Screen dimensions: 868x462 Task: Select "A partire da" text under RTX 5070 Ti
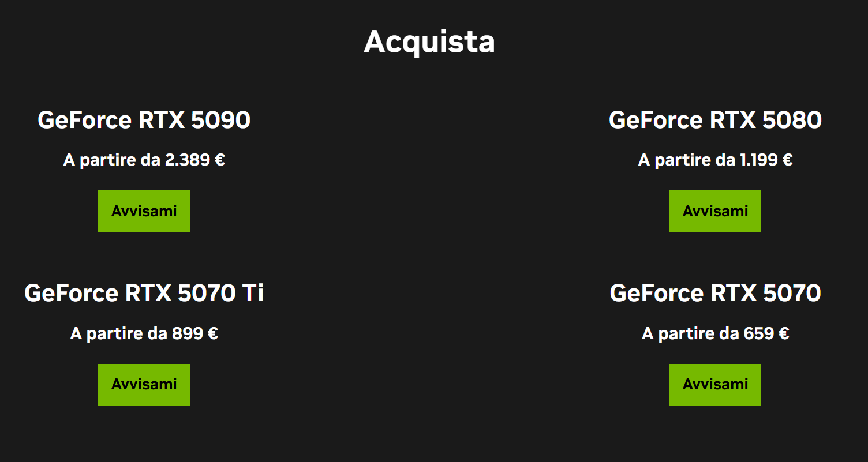coord(118,333)
